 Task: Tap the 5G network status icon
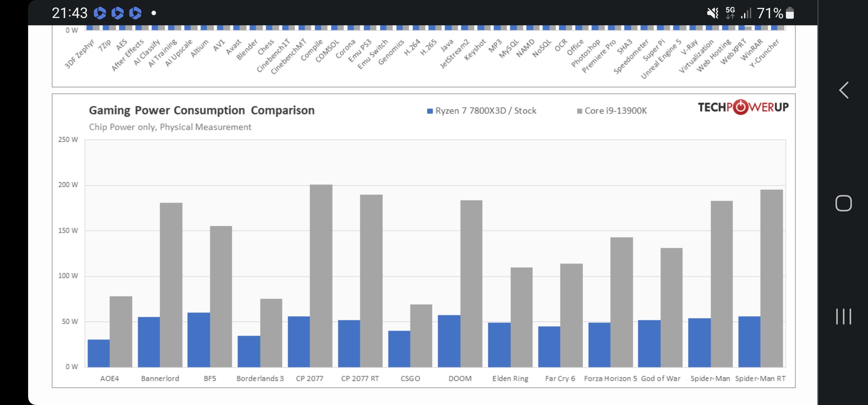[x=730, y=13]
